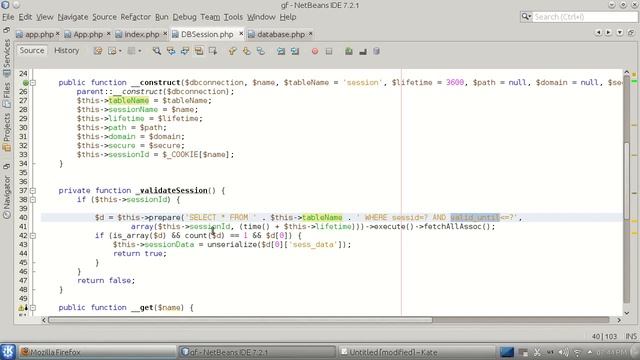The height and width of the screenshot is (360, 640).
Task: Open the Files side panel
Action: (x=7, y=95)
